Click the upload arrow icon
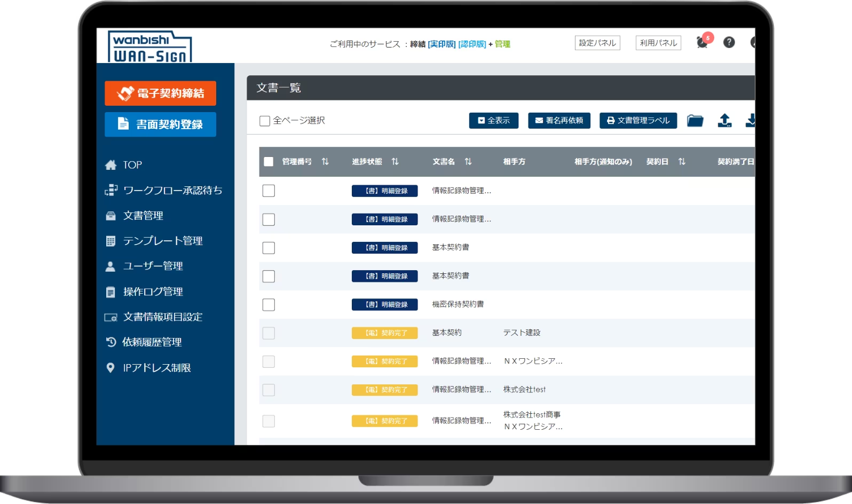852x504 pixels. click(x=724, y=120)
